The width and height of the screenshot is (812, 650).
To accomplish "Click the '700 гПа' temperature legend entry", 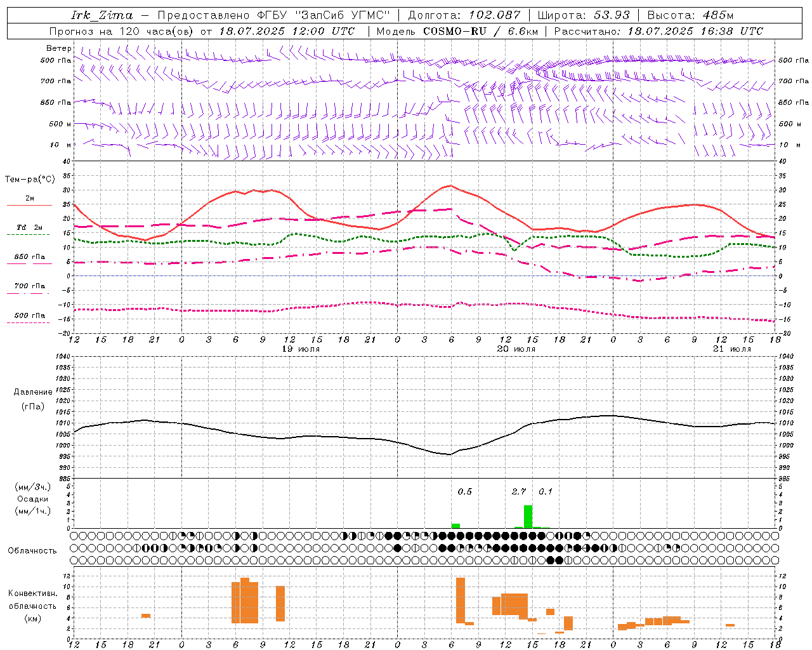I will [30, 286].
